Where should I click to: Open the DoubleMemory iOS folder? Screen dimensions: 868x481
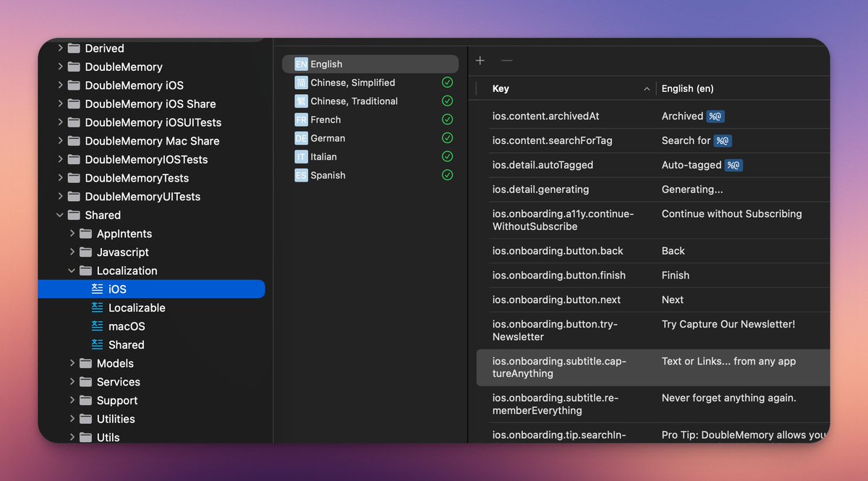pos(134,85)
